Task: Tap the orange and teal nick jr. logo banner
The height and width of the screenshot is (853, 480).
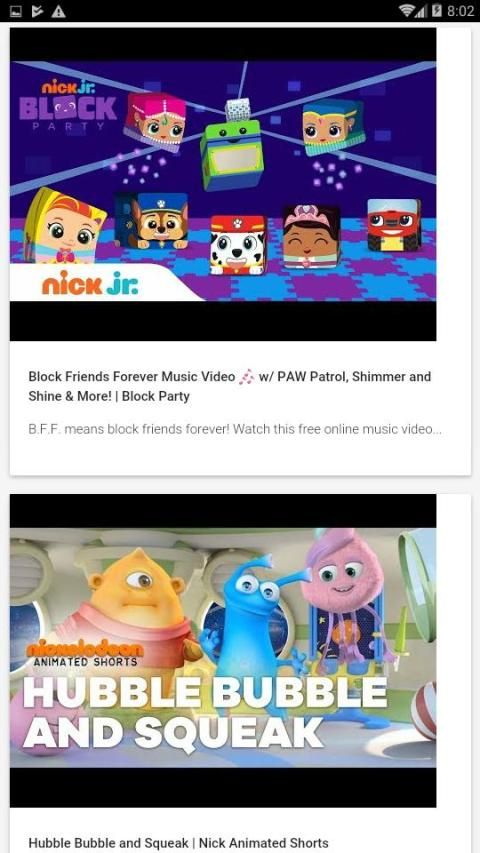Action: point(90,283)
